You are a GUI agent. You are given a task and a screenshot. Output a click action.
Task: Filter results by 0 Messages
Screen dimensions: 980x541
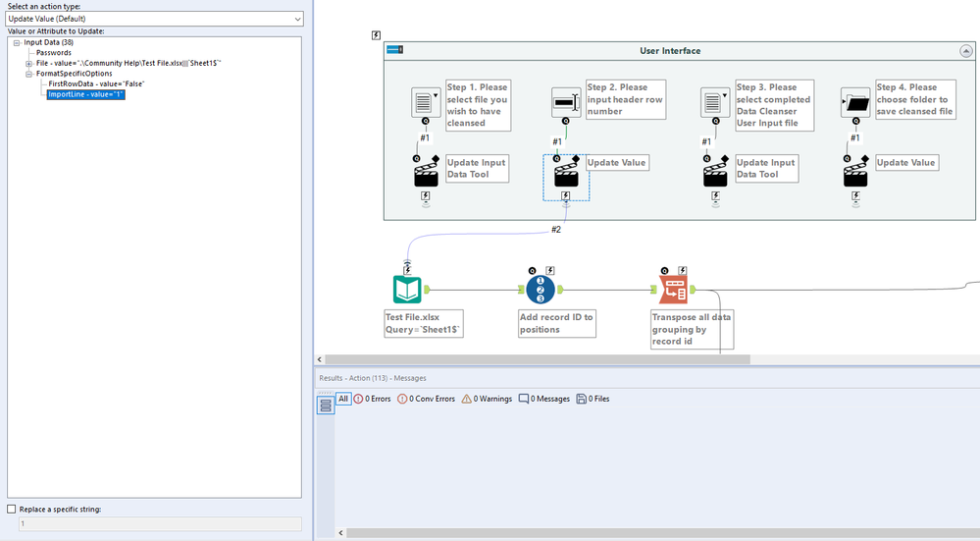pos(544,399)
